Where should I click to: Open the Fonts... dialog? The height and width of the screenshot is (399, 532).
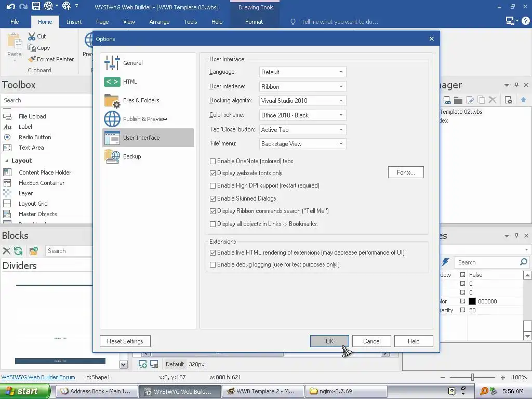[406, 172]
